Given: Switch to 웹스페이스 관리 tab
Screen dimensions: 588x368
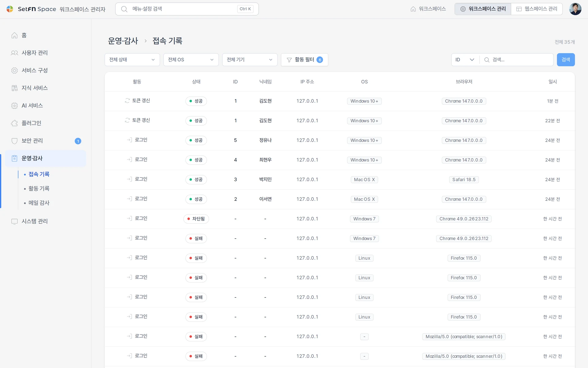Looking at the screenshot, I should pos(537,9).
